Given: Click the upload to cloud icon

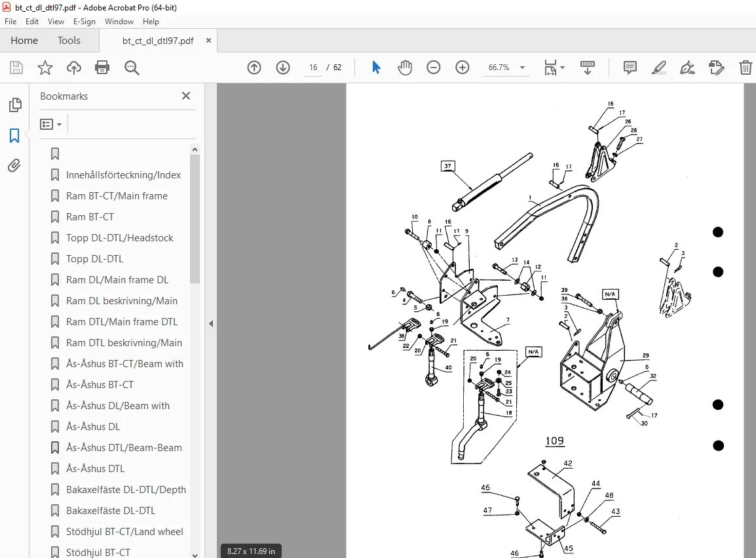Looking at the screenshot, I should pyautogui.click(x=74, y=68).
